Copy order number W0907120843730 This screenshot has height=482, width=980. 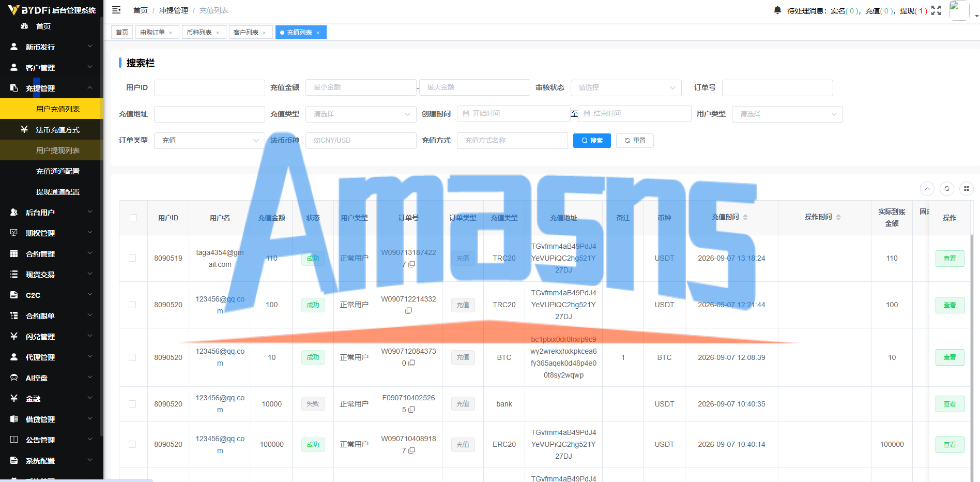click(412, 363)
